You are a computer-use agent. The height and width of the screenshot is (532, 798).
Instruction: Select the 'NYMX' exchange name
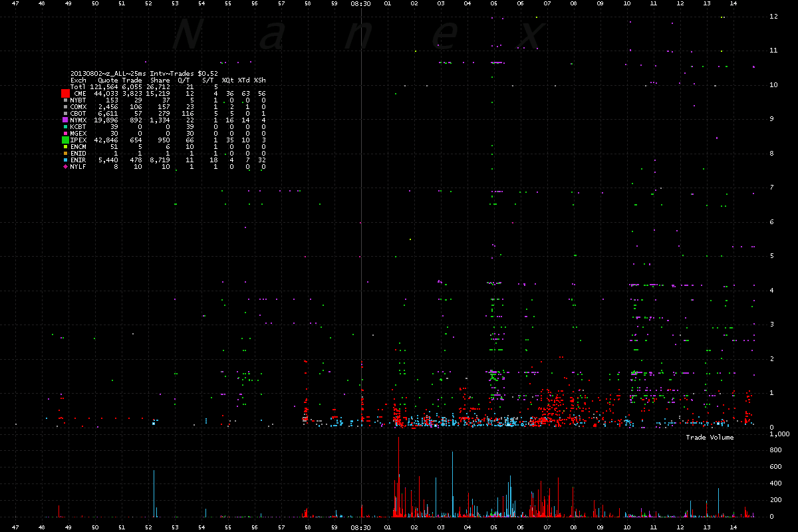click(x=78, y=120)
